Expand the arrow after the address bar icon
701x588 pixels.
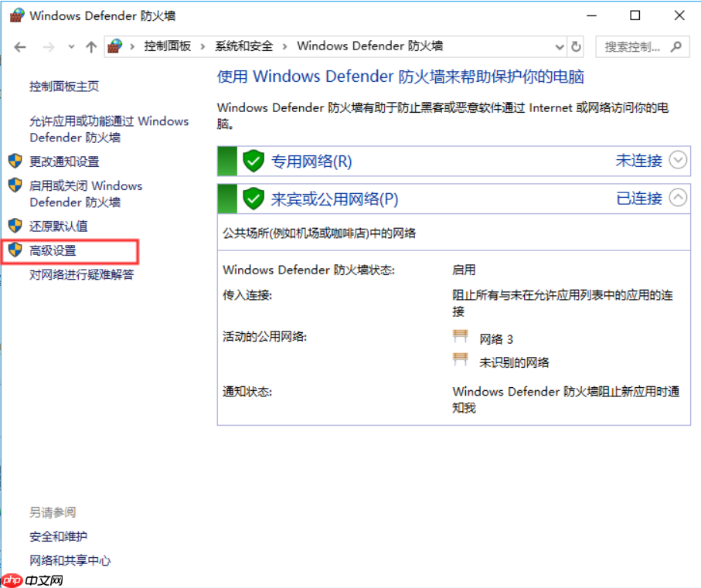(x=132, y=46)
